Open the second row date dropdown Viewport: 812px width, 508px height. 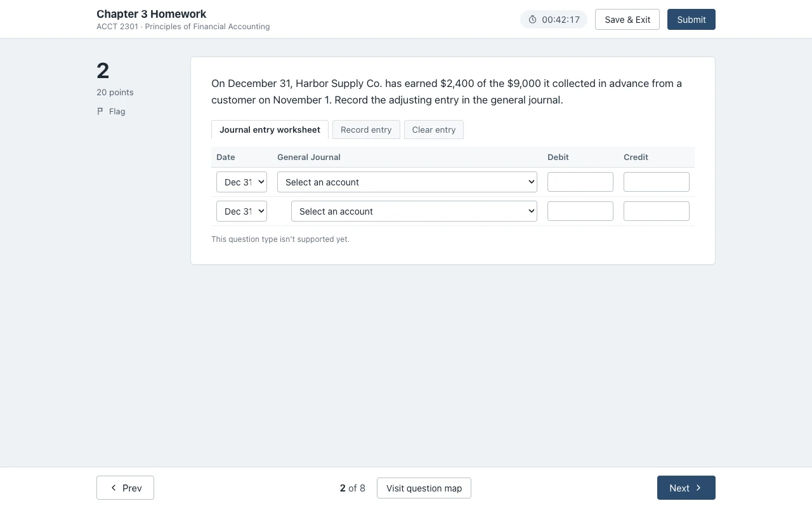(x=242, y=211)
